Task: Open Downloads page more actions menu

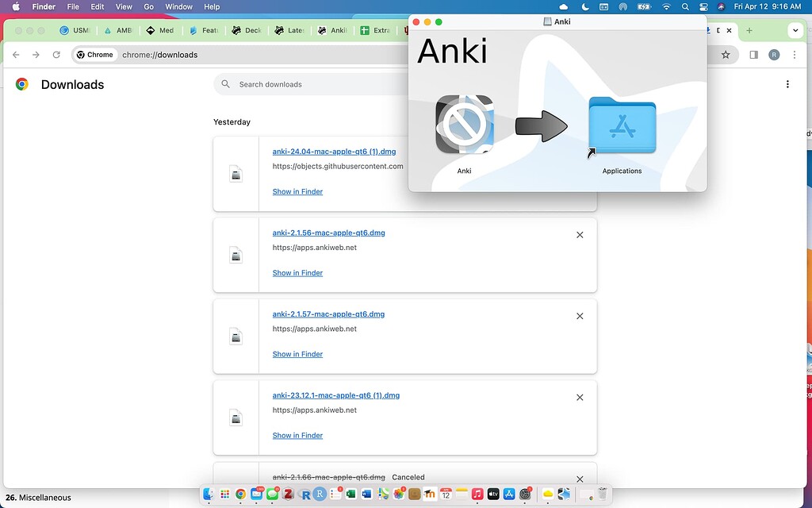Action: coord(787,84)
